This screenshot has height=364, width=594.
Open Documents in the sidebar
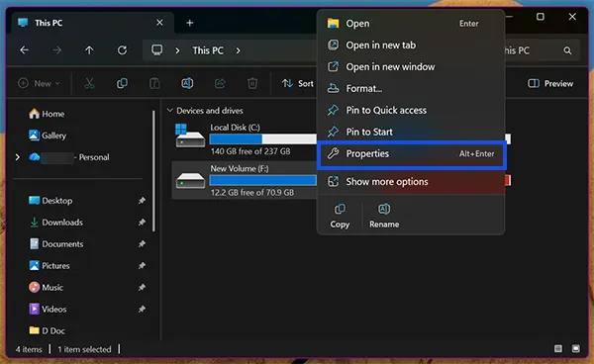pos(56,244)
